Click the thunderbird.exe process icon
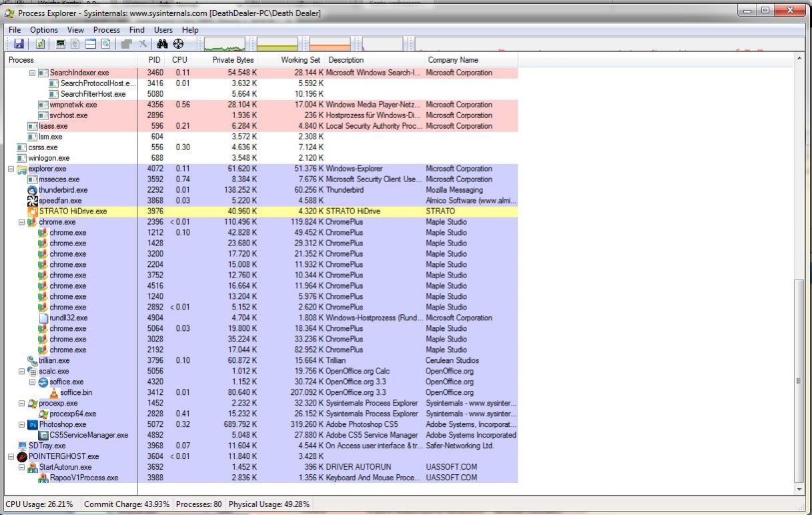Screen dimensions: 812x515 coord(33,190)
